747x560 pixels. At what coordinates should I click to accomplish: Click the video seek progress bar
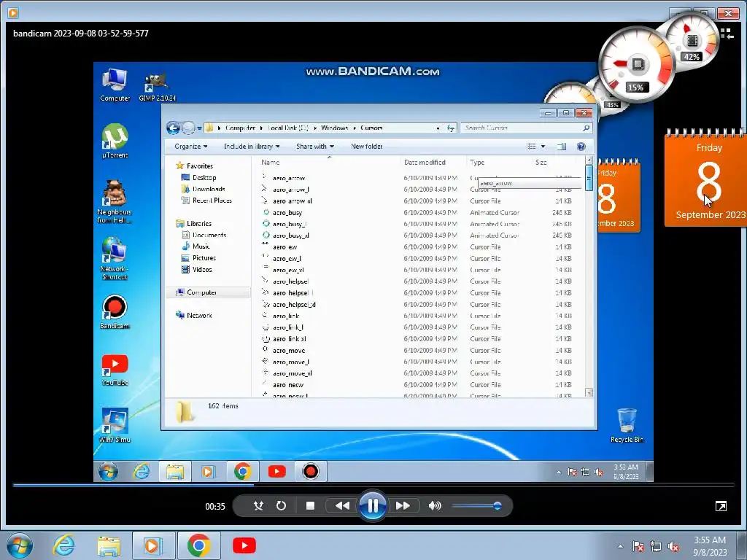(373, 485)
